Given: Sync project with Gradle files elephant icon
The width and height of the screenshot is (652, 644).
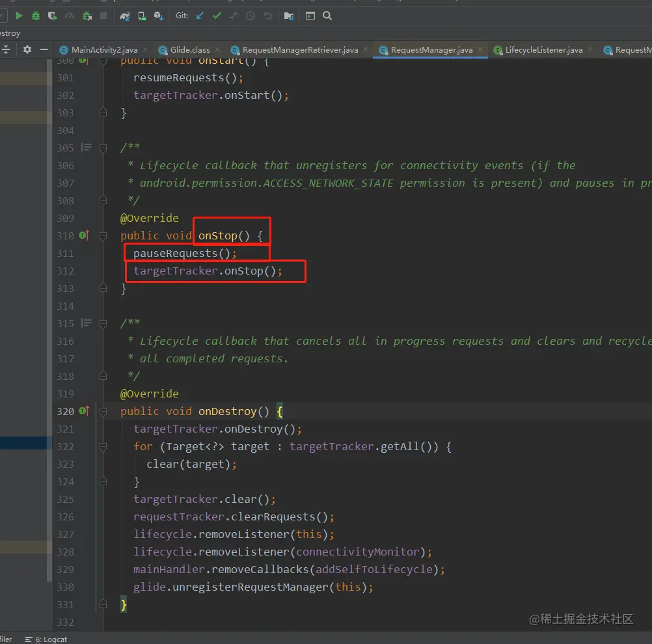Looking at the screenshot, I should coord(125,16).
